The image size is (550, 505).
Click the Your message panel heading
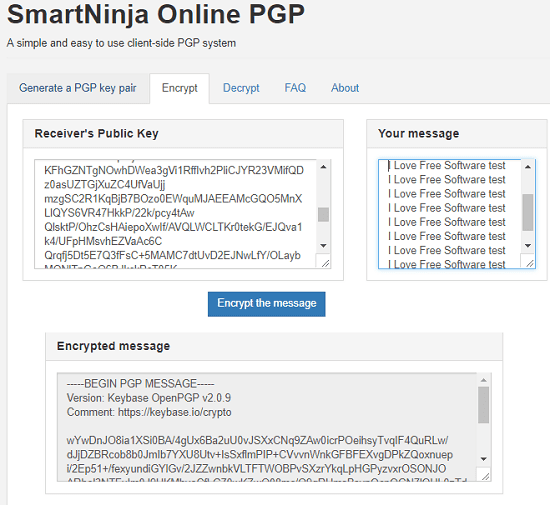tap(418, 134)
